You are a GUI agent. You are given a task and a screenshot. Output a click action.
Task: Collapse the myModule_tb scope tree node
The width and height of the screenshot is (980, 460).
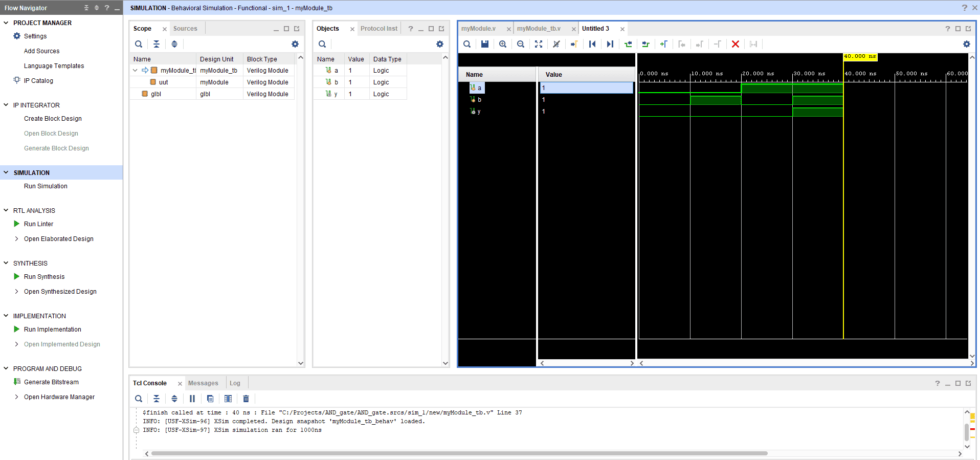point(135,71)
